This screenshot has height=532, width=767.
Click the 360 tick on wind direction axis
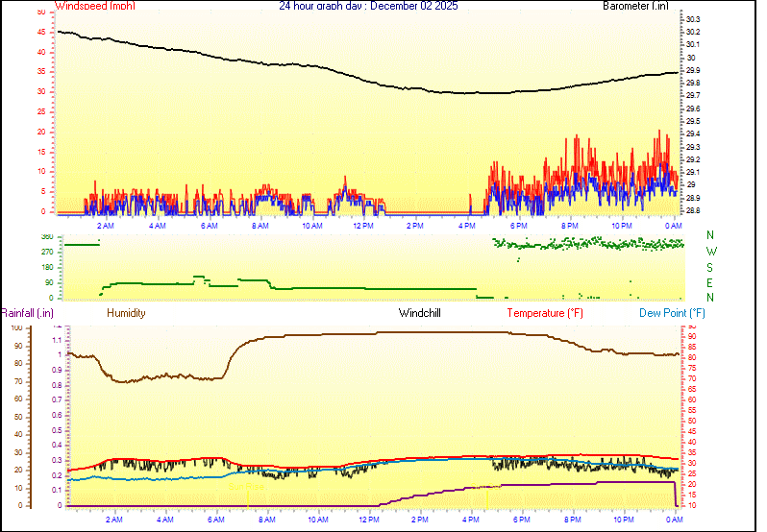tap(47, 236)
